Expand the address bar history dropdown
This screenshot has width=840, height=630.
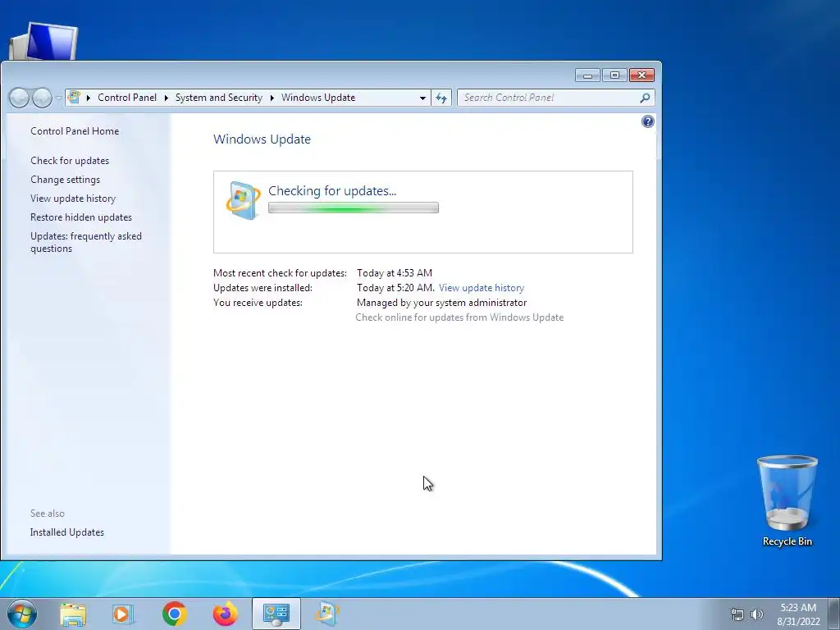pos(422,98)
